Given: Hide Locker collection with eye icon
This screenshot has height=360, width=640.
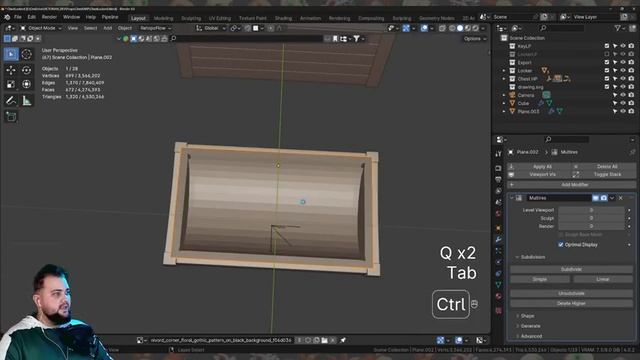Looking at the screenshot, I should click(623, 71).
